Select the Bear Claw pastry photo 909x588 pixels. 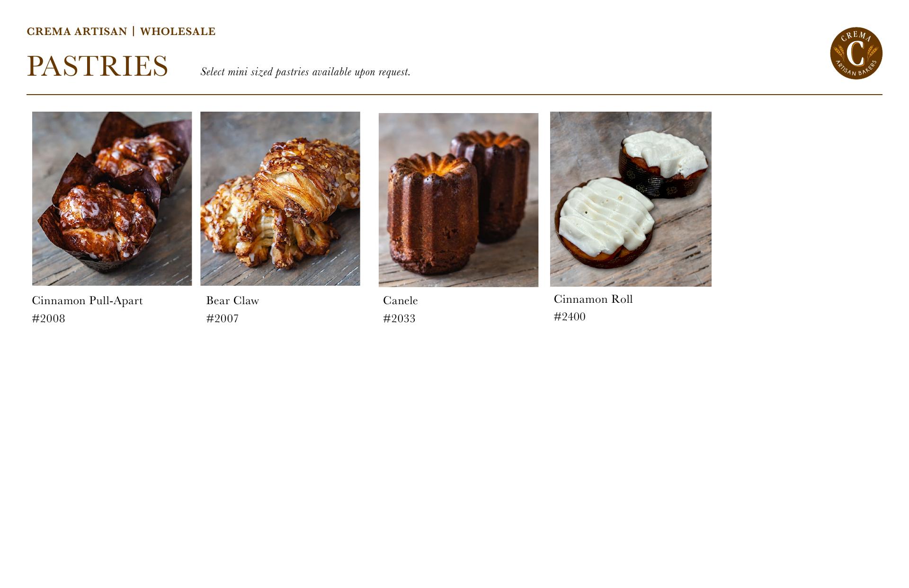pyautogui.click(x=280, y=199)
